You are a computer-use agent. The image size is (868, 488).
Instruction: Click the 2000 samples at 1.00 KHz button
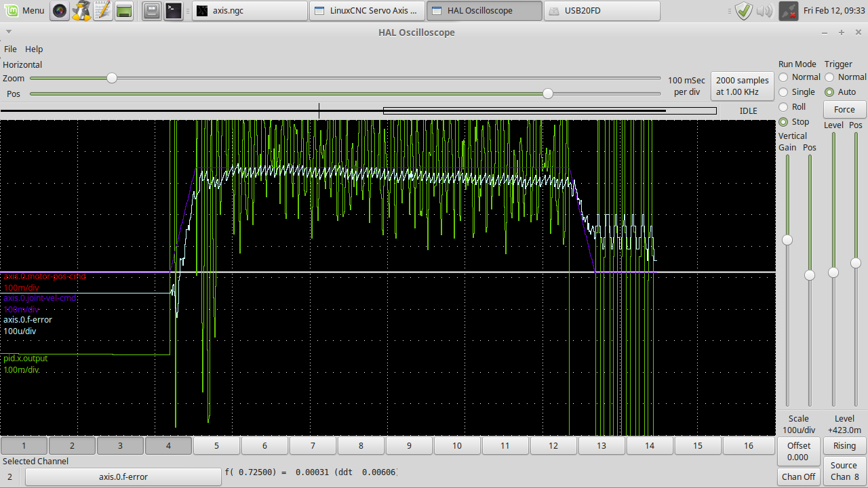(743, 86)
